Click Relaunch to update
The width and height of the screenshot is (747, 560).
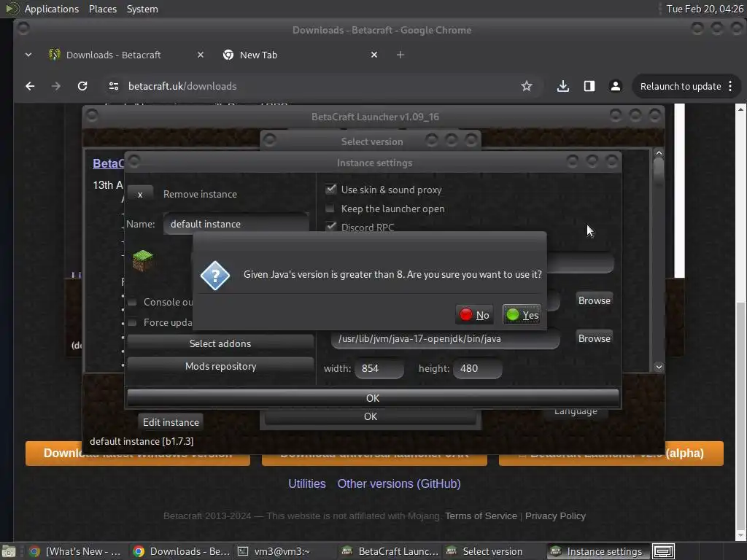point(681,86)
